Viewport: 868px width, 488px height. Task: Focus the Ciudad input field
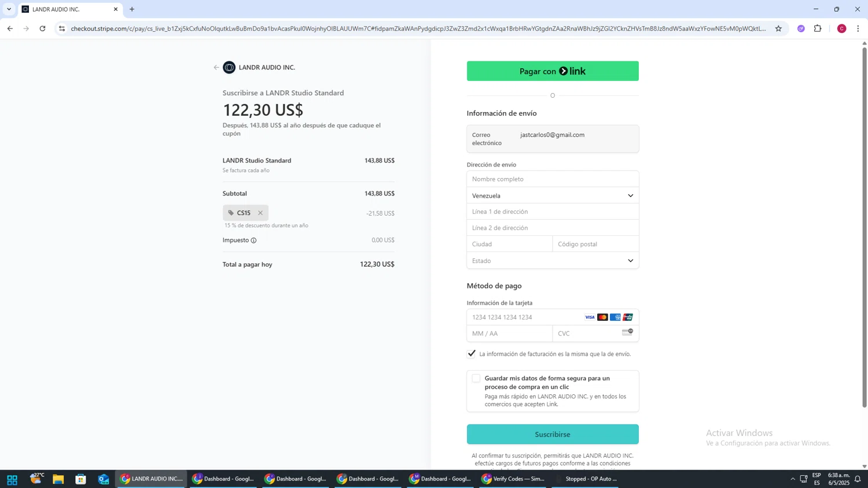click(x=510, y=244)
